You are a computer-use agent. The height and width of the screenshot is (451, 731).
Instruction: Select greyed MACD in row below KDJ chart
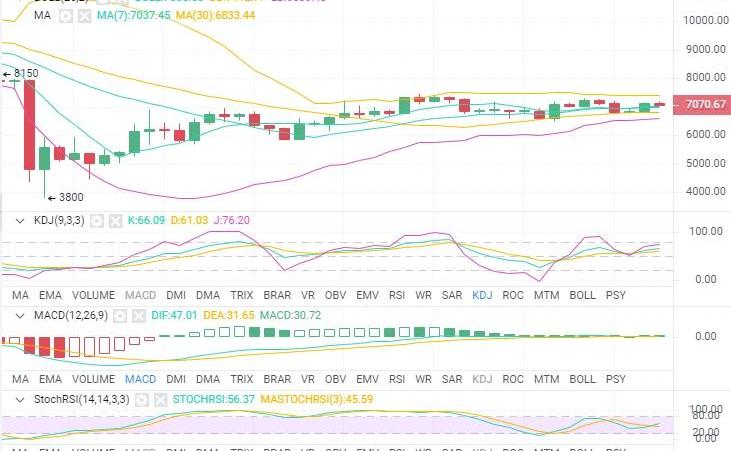pos(140,295)
